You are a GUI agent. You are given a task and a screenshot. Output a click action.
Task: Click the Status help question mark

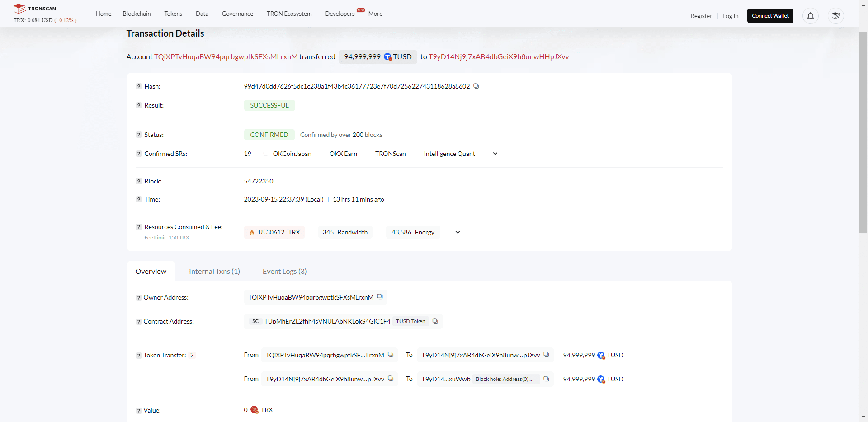click(x=139, y=135)
